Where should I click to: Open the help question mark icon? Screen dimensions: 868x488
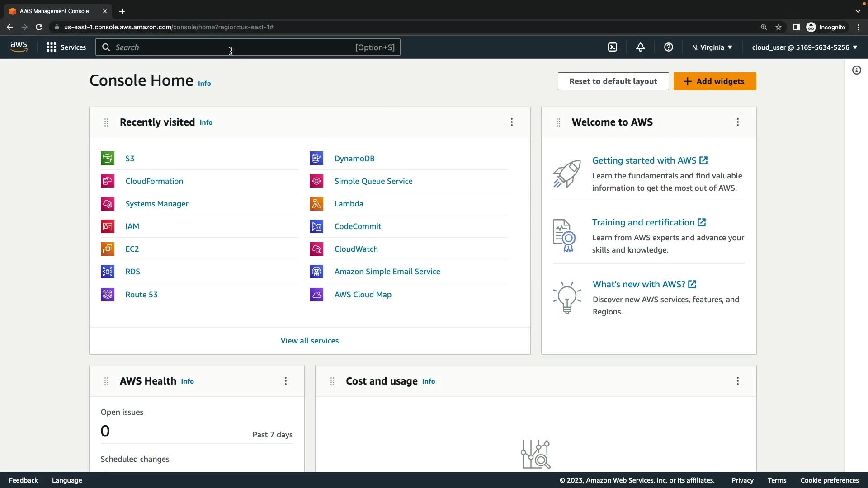point(669,47)
